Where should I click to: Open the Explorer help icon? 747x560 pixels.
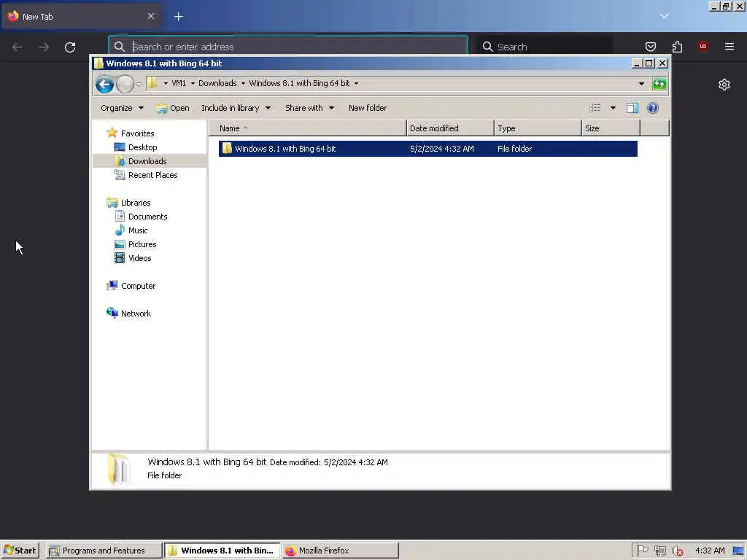click(x=652, y=108)
